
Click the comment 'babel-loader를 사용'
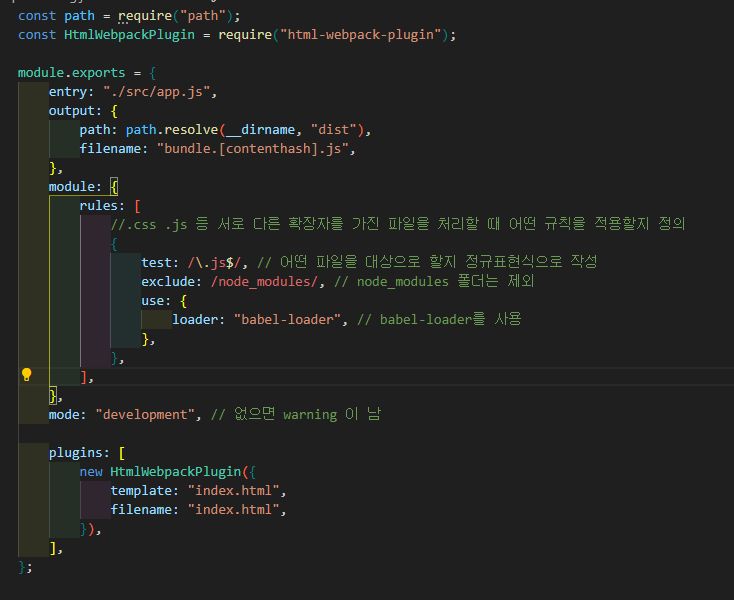coord(439,319)
